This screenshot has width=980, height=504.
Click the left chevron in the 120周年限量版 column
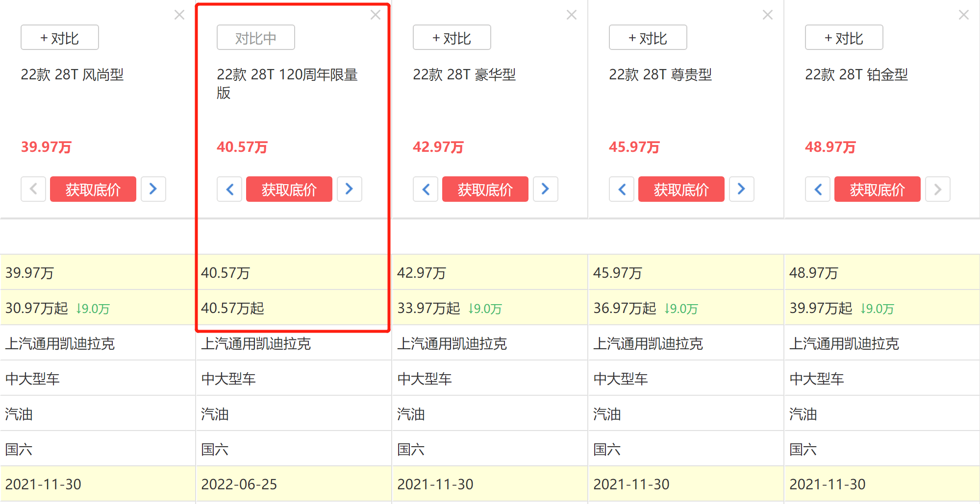229,189
